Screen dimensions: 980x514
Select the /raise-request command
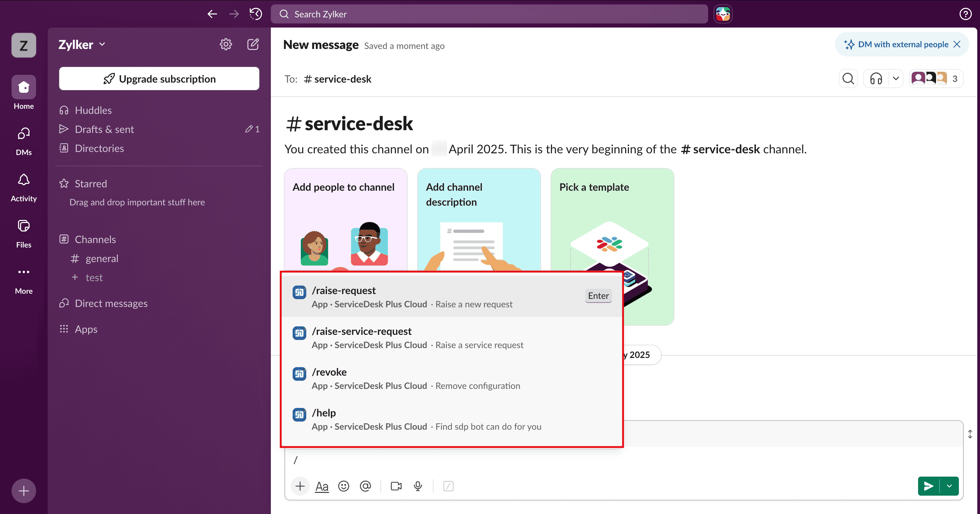point(452,296)
